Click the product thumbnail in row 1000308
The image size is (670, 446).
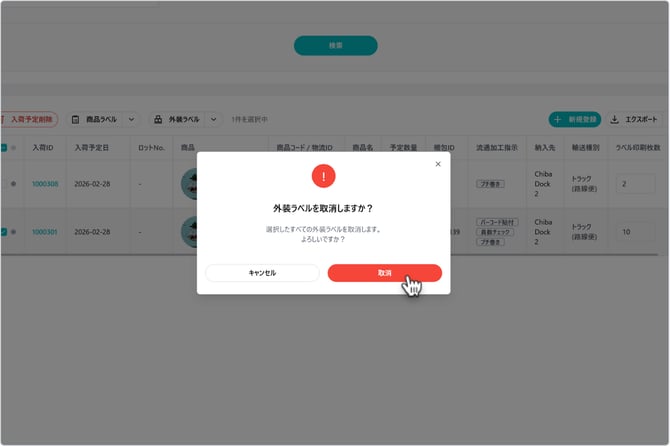tap(189, 184)
